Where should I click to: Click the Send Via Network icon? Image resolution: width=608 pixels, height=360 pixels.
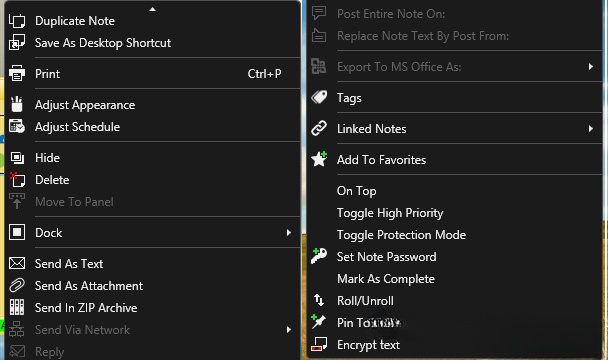(17, 329)
